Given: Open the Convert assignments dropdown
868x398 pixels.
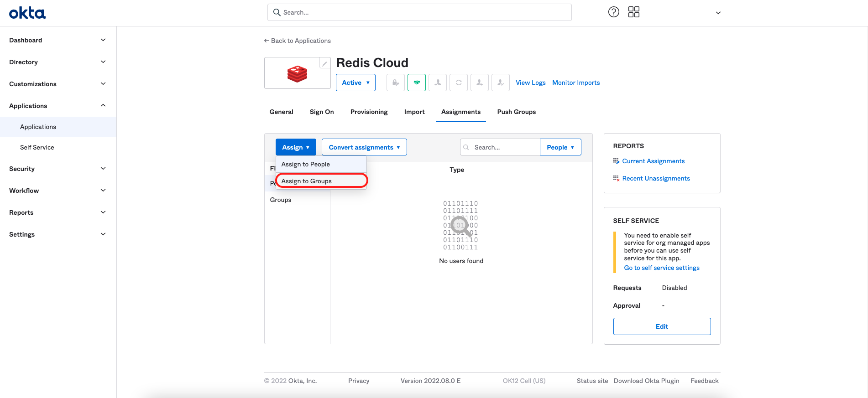Looking at the screenshot, I should click(x=364, y=147).
